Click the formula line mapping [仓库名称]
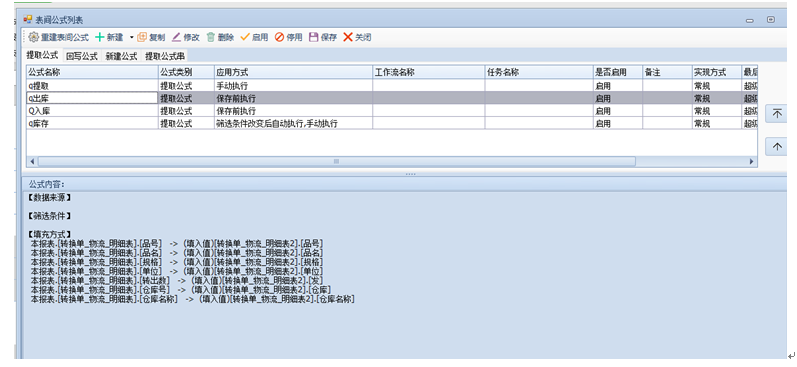Screen dimensions: 797x367 tap(193, 300)
